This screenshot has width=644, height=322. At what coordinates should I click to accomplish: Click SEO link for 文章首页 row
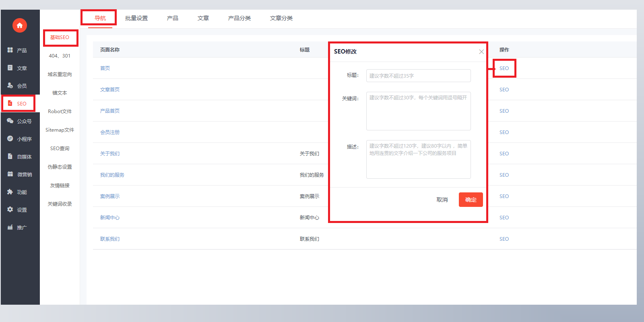click(504, 90)
